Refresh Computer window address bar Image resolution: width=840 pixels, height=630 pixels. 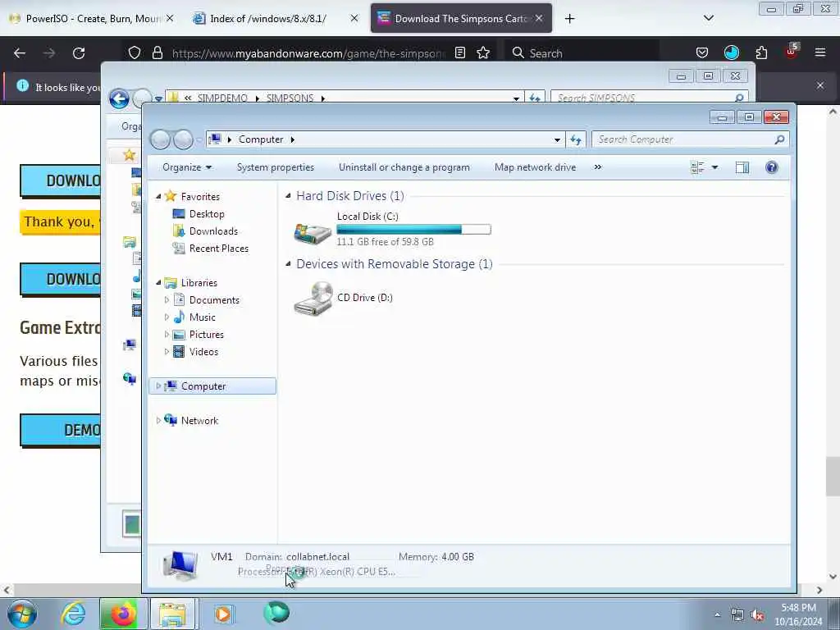576,139
